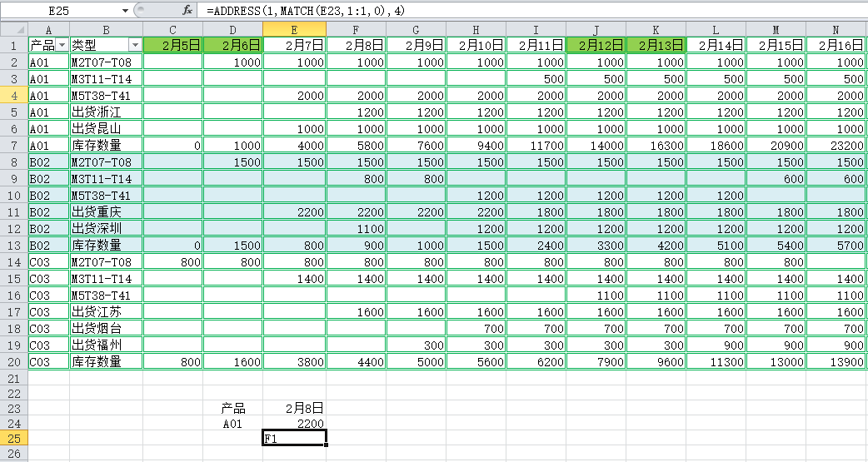Image resolution: width=868 pixels, height=462 pixels.
Task: Click M5T38-T41 in row 10
Action: point(107,196)
